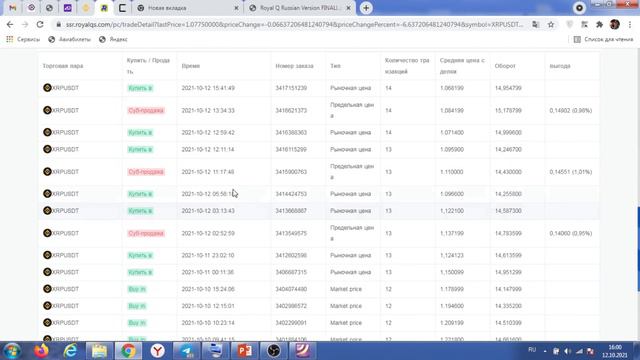
Task: Click the RU language indicator
Action: [x=532, y=350]
